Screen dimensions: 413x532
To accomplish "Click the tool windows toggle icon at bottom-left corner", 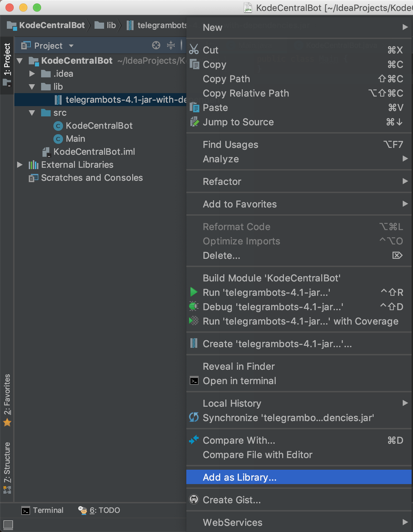I will [x=8, y=524].
